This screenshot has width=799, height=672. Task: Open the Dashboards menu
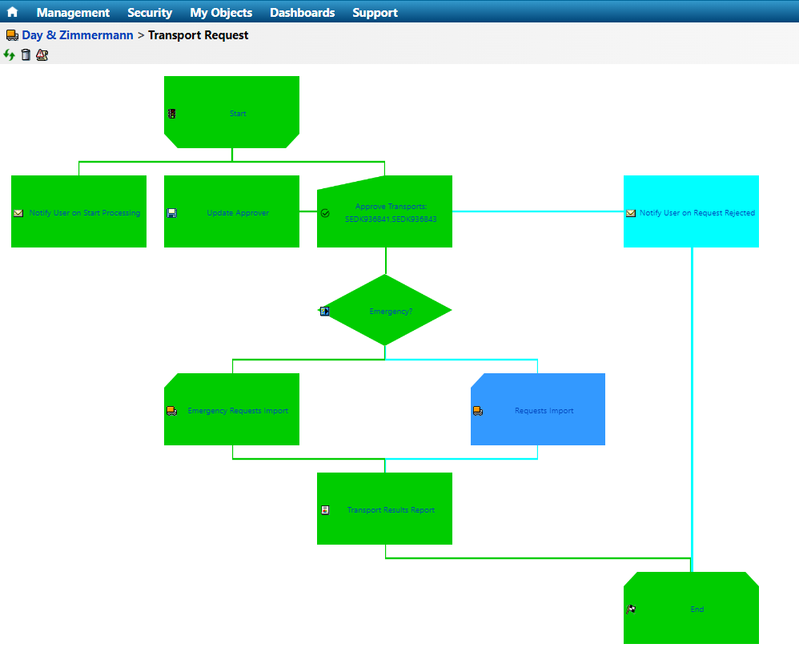point(302,12)
